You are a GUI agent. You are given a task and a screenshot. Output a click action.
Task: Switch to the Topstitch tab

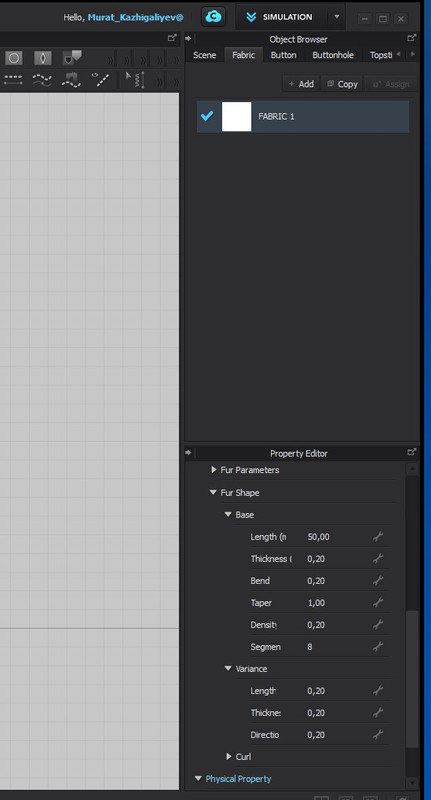pyautogui.click(x=381, y=55)
